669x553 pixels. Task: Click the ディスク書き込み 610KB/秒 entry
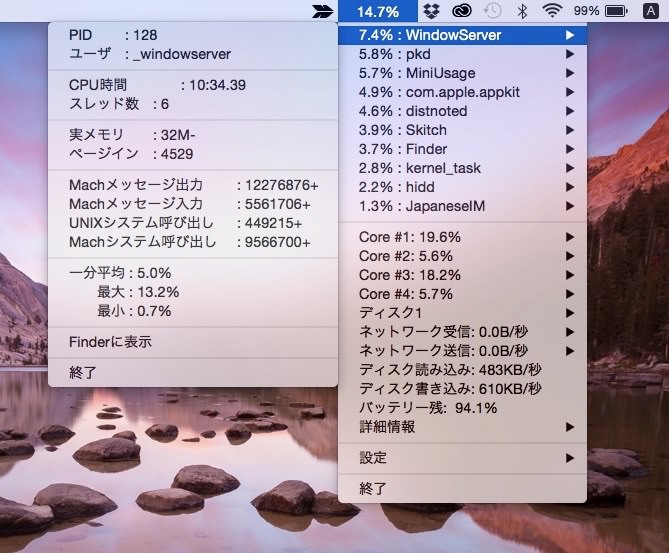[462, 389]
